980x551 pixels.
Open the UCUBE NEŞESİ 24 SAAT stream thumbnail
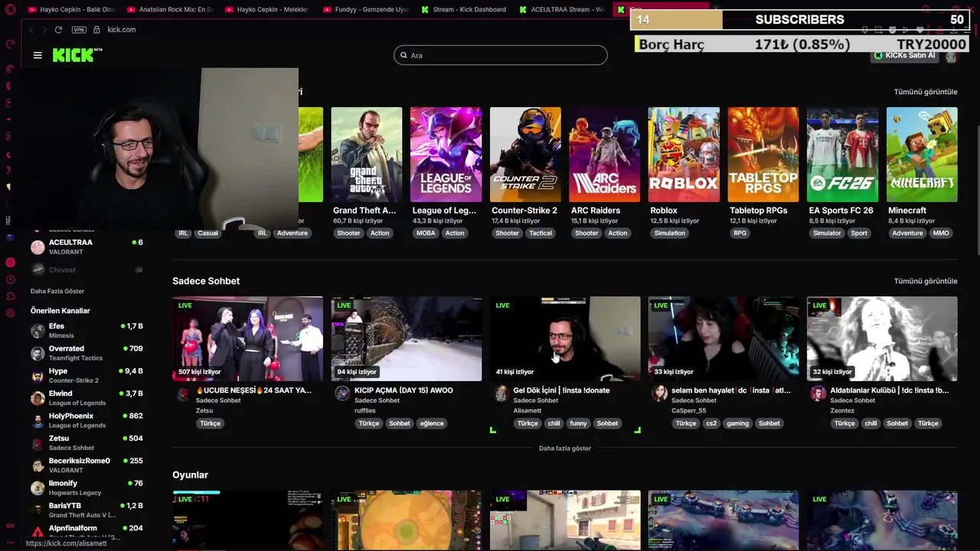point(247,338)
